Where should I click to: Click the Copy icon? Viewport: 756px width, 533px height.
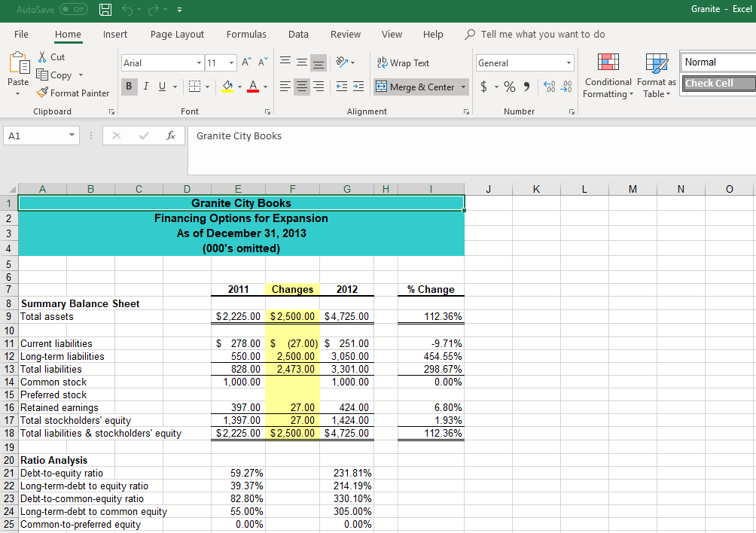click(42, 75)
